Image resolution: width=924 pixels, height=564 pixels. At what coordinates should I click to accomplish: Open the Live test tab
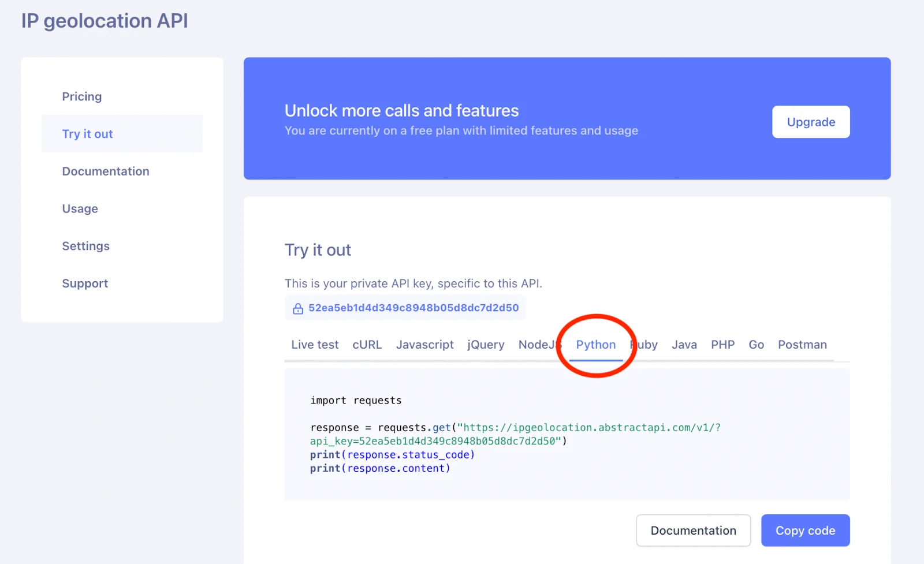(314, 345)
